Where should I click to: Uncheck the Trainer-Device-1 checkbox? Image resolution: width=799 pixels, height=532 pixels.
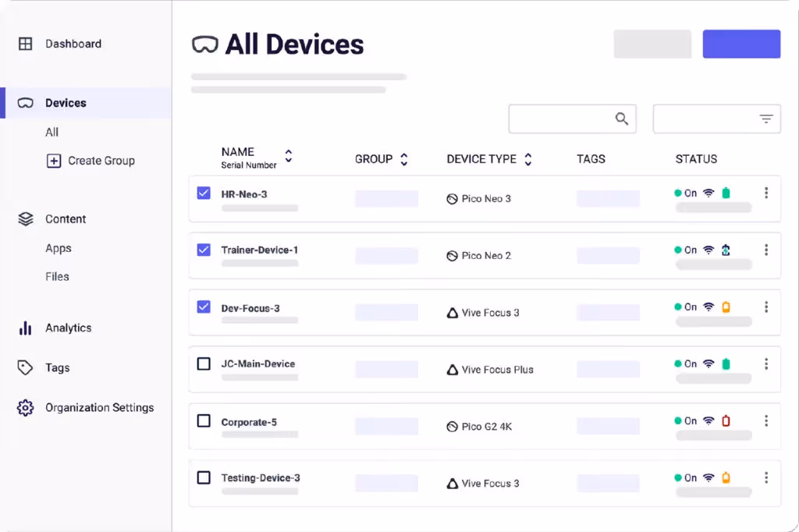point(204,250)
